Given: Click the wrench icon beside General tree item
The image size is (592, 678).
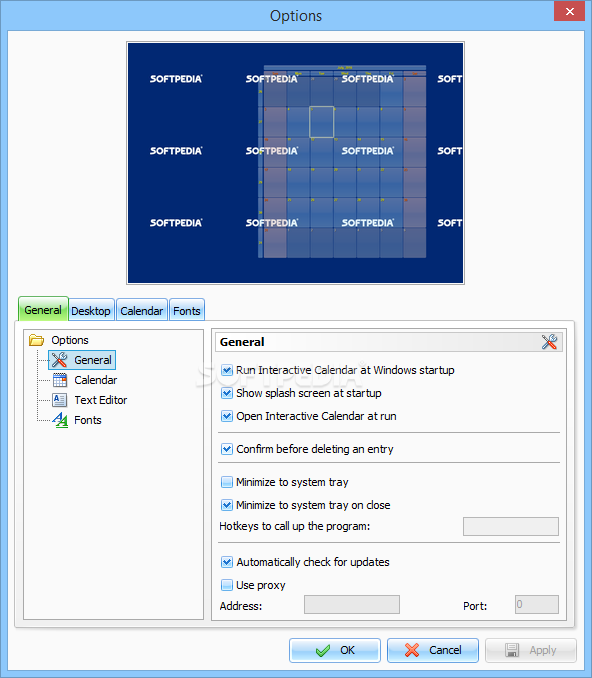Looking at the screenshot, I should [59, 360].
